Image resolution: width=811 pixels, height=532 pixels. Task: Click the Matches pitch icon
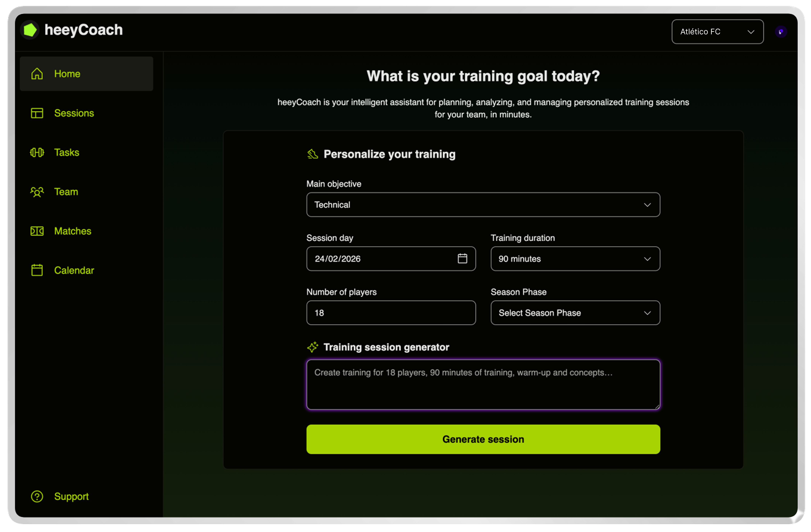point(37,231)
